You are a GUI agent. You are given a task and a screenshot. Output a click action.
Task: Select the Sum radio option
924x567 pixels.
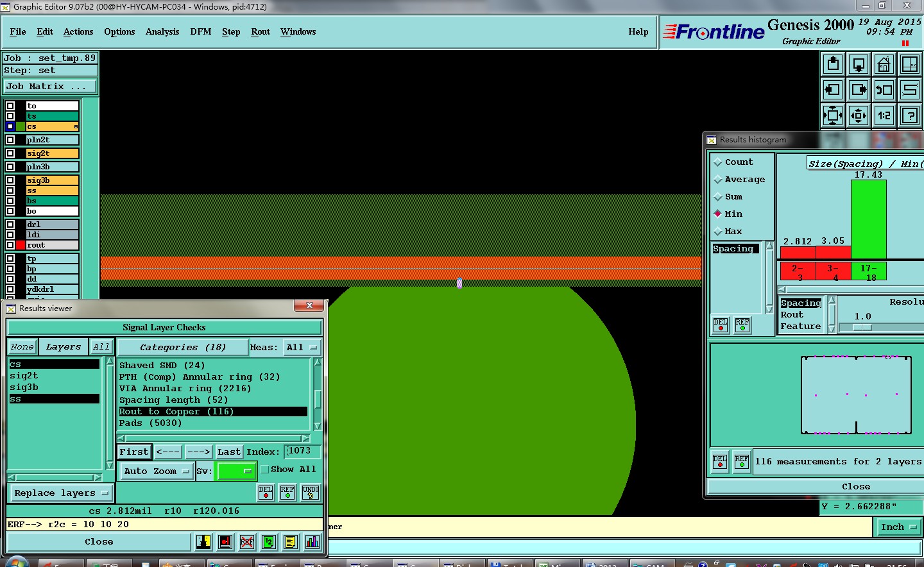(x=718, y=197)
